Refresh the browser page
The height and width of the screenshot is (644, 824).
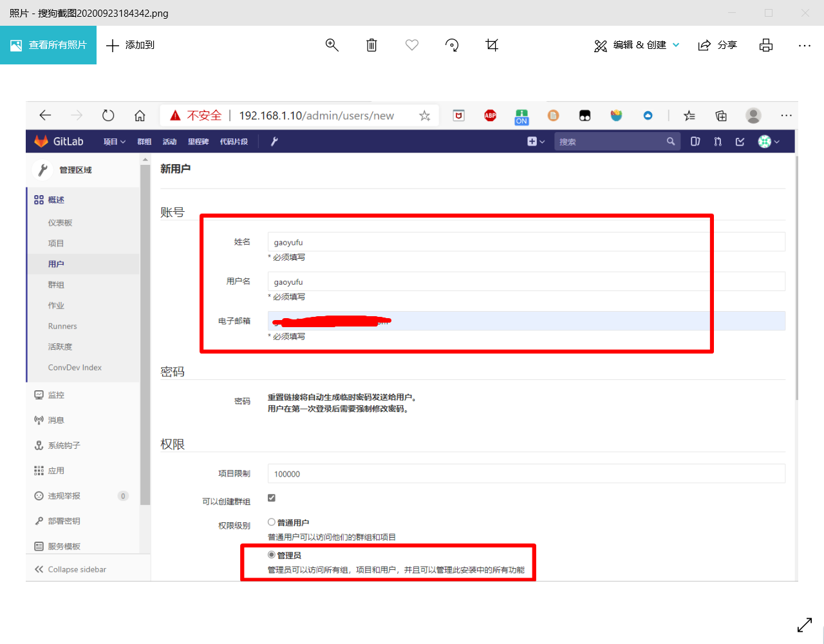coord(108,115)
